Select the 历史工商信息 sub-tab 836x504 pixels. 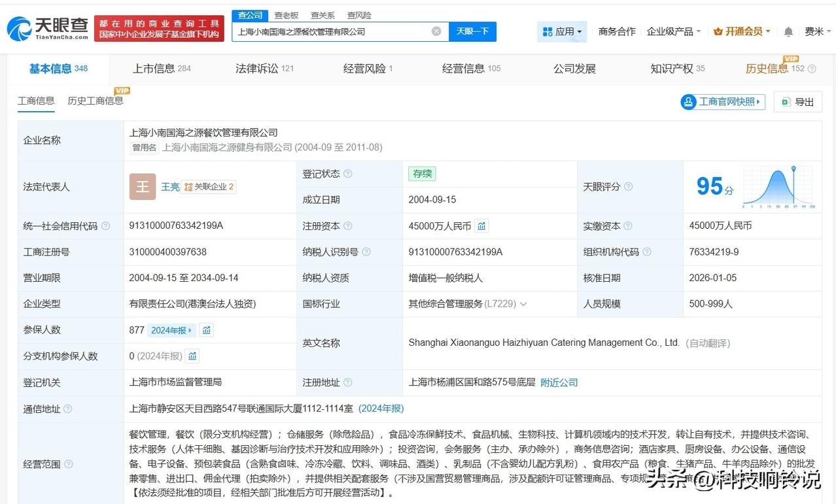point(96,101)
